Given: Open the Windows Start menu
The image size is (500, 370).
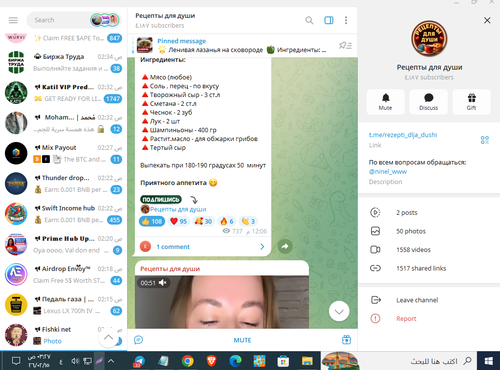Looking at the screenshot, I should click(488, 361).
